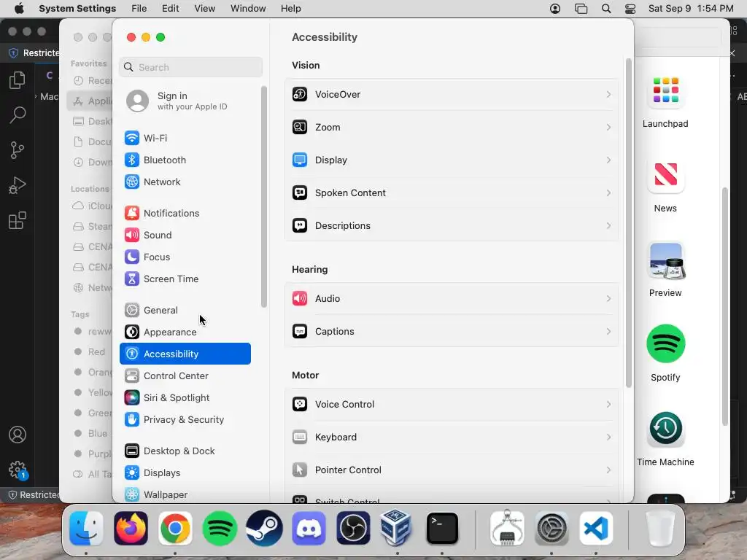Open VS Code Search view
Viewport: 747px width, 560px height.
coord(18,114)
